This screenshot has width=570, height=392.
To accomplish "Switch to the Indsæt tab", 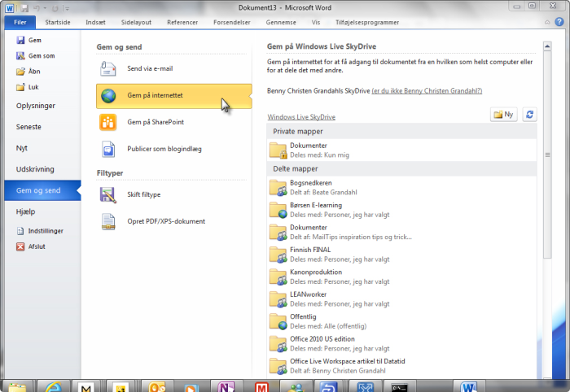I will 95,22.
